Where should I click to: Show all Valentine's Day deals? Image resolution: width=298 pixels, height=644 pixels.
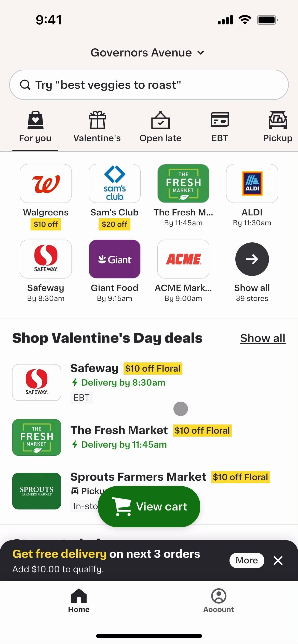tap(263, 338)
